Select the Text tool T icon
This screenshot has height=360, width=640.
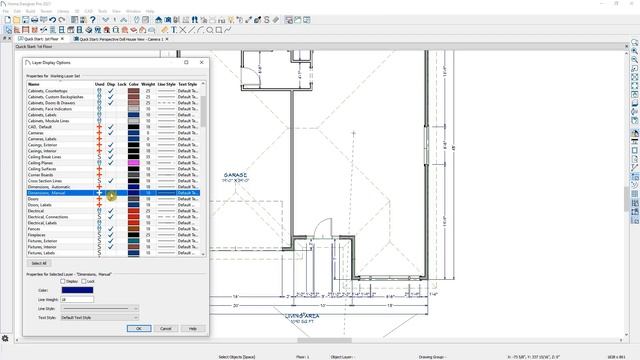[174, 30]
